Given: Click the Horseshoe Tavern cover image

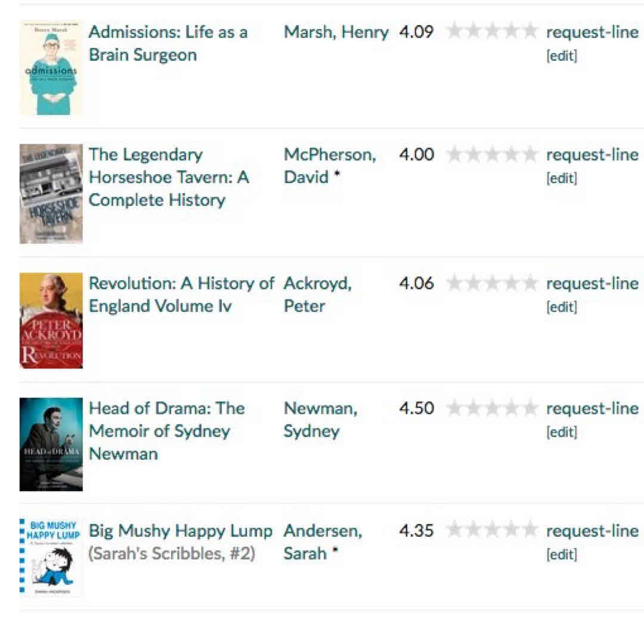Looking at the screenshot, I should pyautogui.click(x=51, y=194).
